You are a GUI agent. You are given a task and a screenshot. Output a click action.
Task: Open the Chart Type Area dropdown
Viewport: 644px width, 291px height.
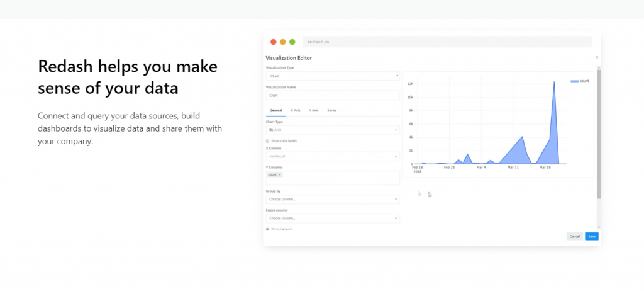[x=333, y=130]
